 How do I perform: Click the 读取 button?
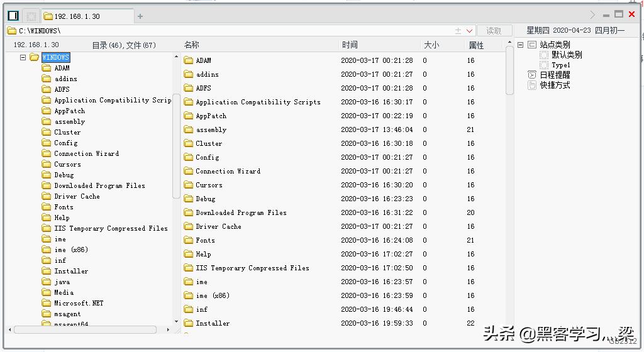494,31
